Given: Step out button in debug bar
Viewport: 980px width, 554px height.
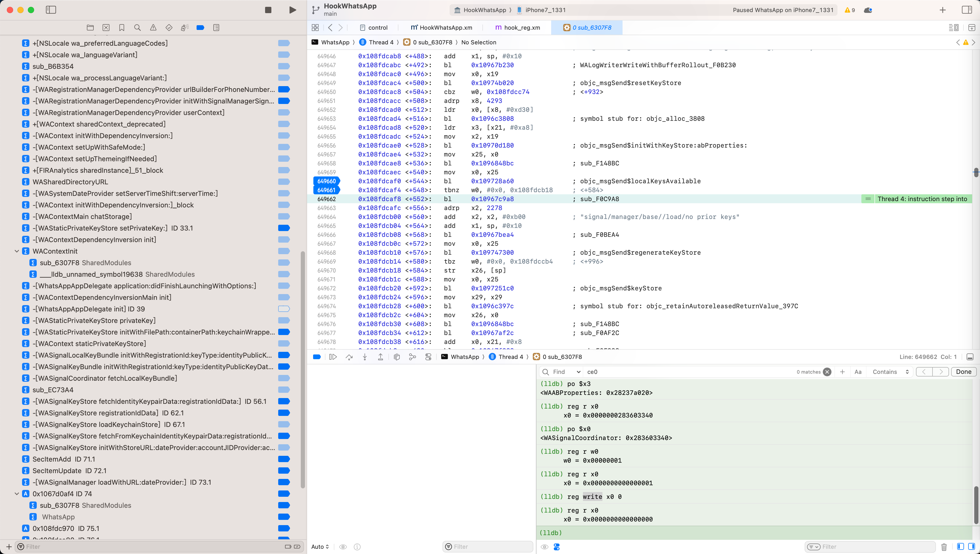Looking at the screenshot, I should [381, 357].
